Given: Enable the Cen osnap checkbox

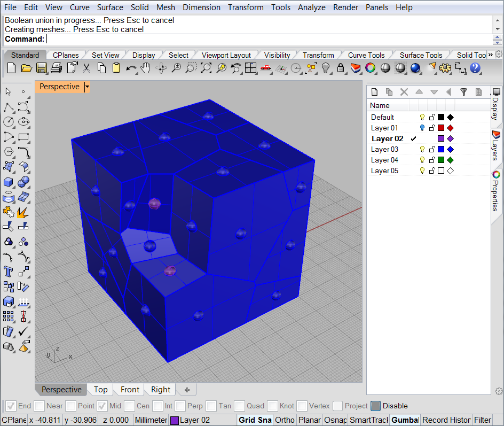Looking at the screenshot, I should 129,406.
